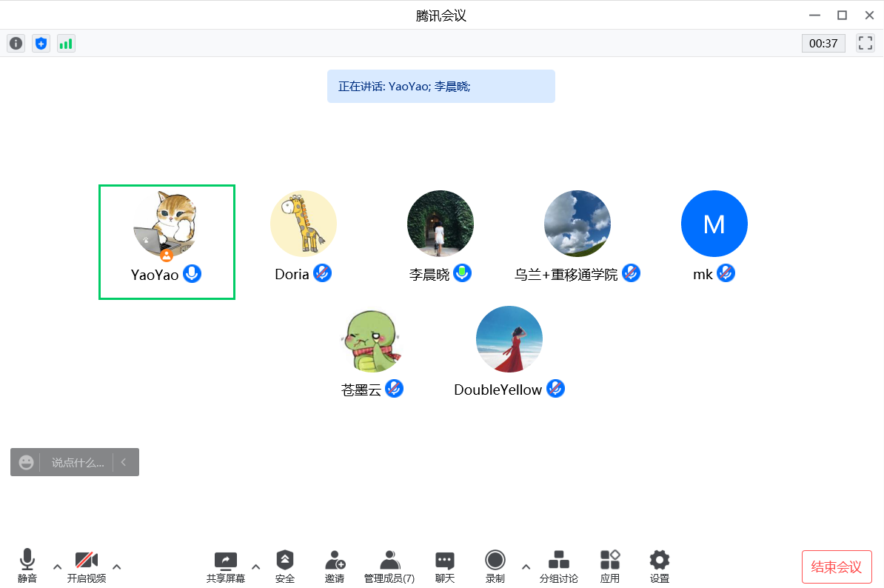Open meeting settings gear
Screen dimensions: 884x588
659,567
